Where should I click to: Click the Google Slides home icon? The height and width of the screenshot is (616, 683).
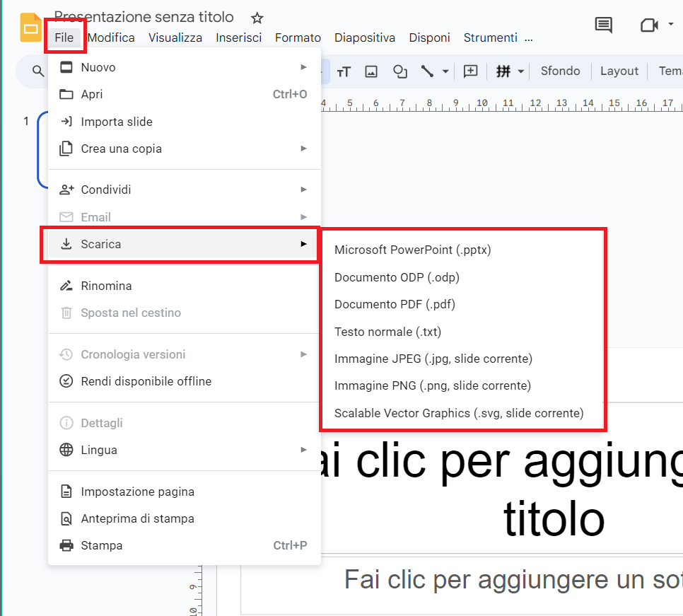28,26
